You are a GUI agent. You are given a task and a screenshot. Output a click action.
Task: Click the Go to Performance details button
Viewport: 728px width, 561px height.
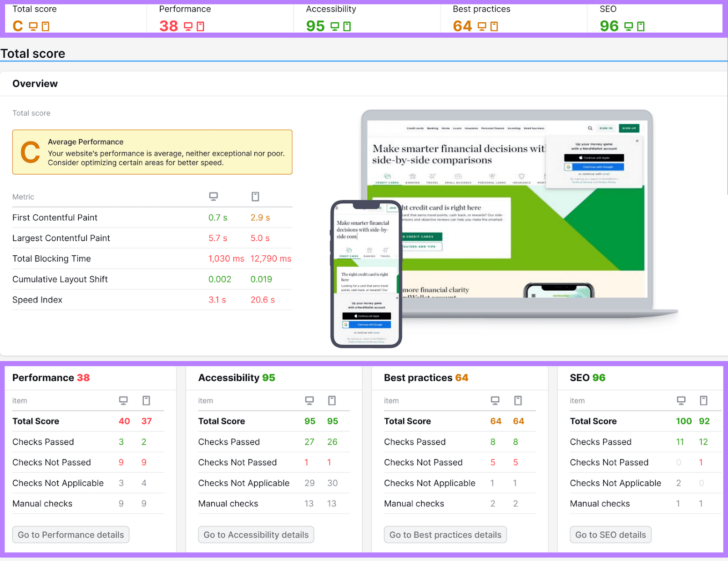pyautogui.click(x=71, y=535)
